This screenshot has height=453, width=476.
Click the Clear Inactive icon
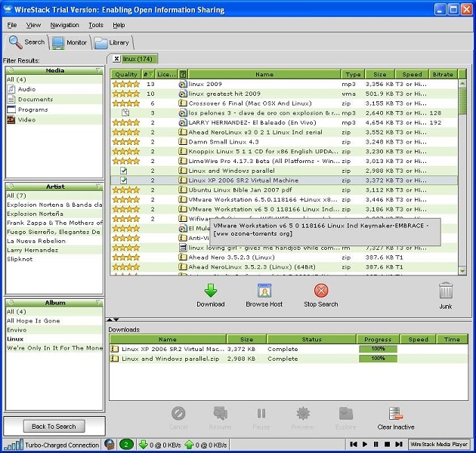395,413
